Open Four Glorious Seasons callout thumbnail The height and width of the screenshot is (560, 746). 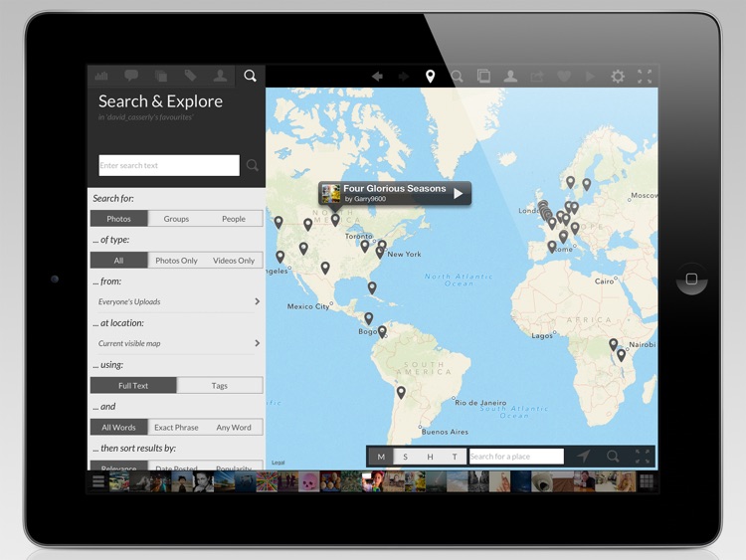pyautogui.click(x=331, y=194)
